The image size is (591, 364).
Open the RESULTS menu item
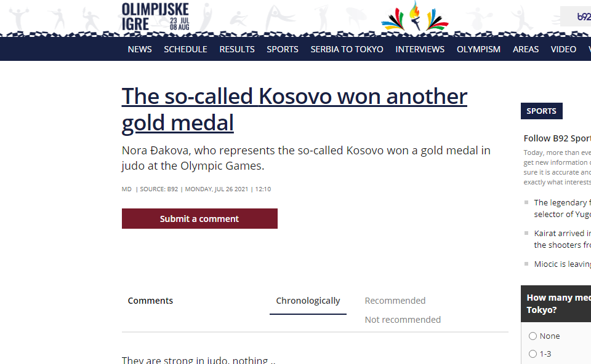(x=237, y=49)
